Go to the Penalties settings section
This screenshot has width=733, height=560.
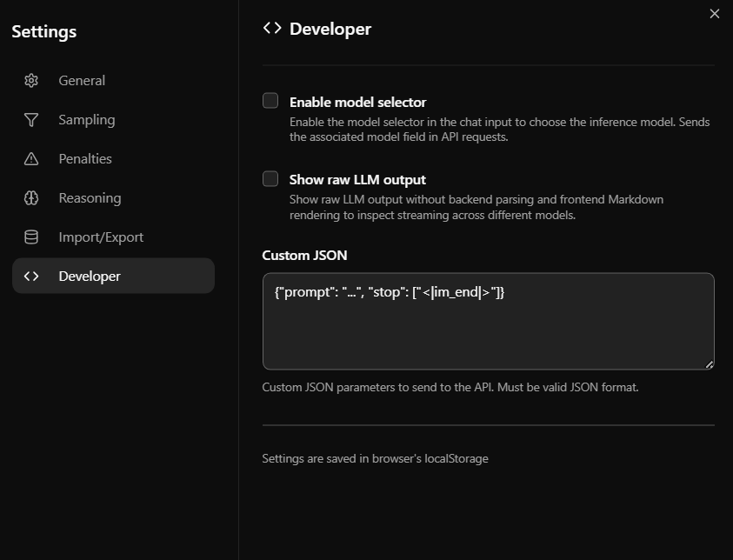point(85,159)
